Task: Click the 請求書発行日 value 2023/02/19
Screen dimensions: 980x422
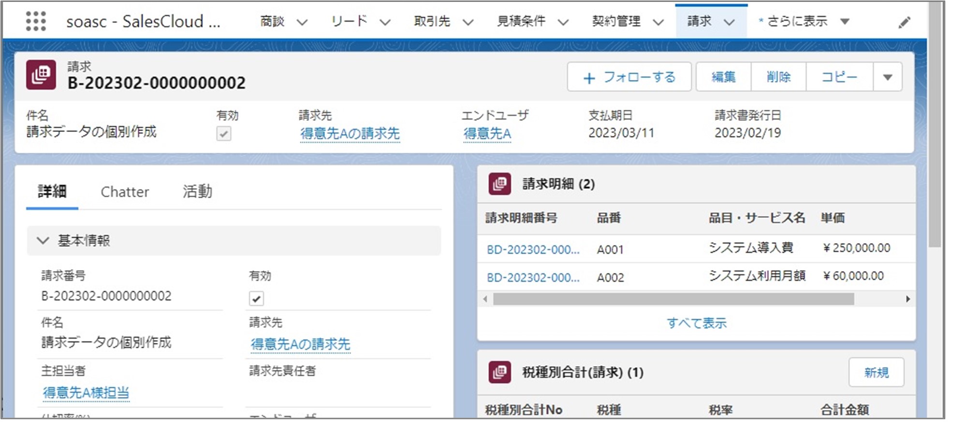Action: point(748,133)
